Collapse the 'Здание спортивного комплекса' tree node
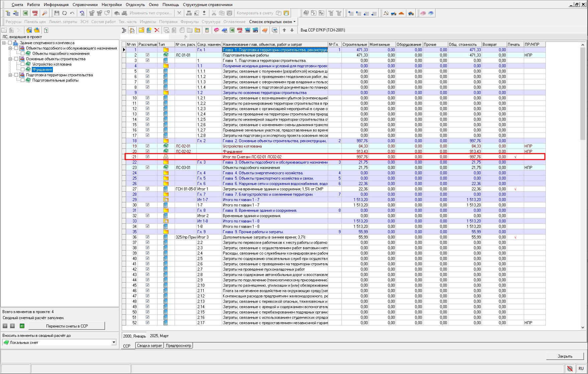 point(4,43)
